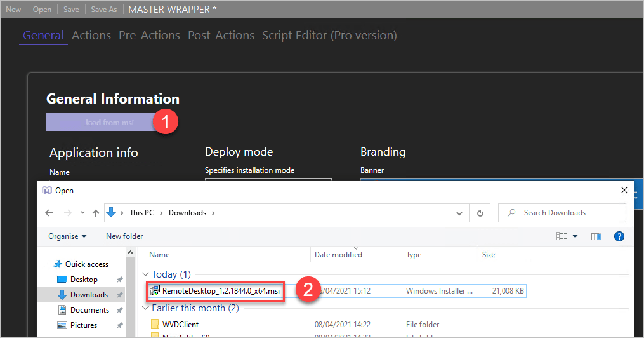
Task: Click navigation pane scroll up arrow
Action: (x=130, y=252)
